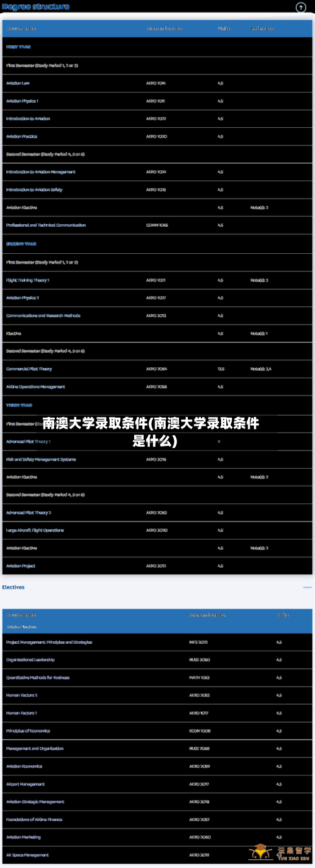Open the Aviation Economics elective
The height and width of the screenshot is (868, 315).
[x=24, y=767]
